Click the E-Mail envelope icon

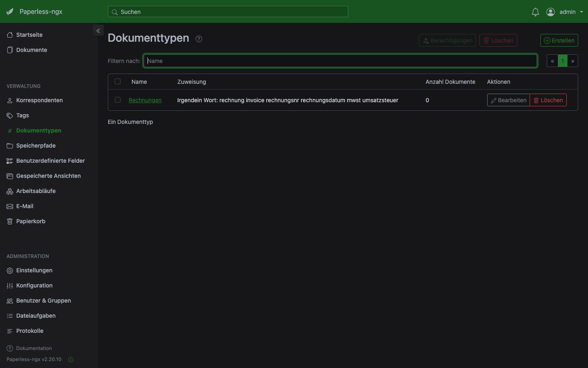point(9,206)
